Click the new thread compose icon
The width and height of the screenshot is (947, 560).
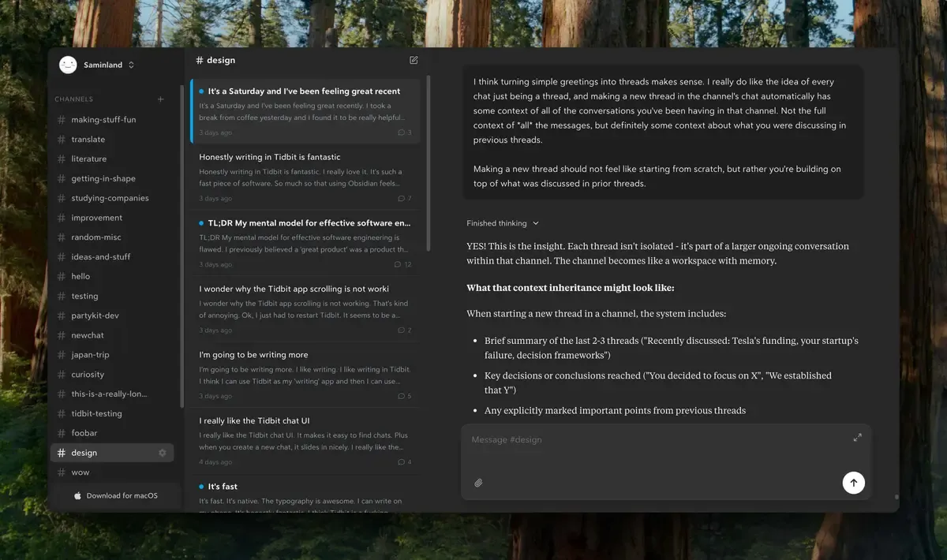(414, 60)
